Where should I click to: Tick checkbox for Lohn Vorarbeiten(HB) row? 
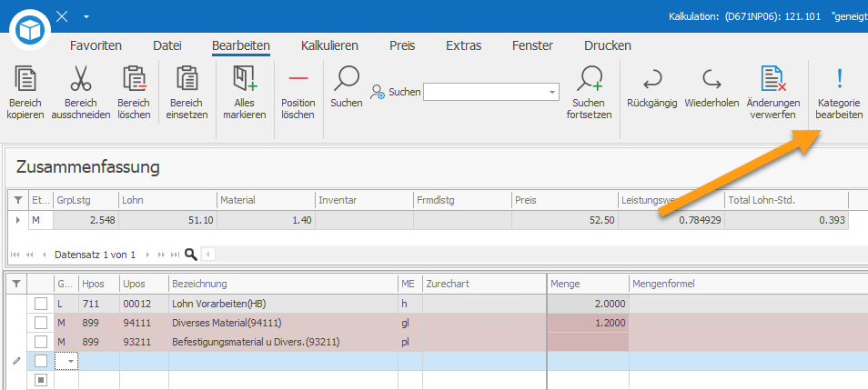pos(40,304)
